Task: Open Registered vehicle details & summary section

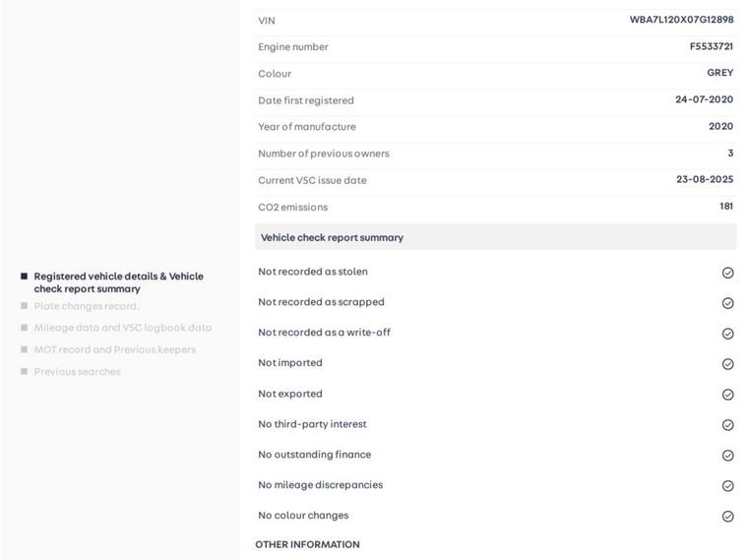Action: 118,282
